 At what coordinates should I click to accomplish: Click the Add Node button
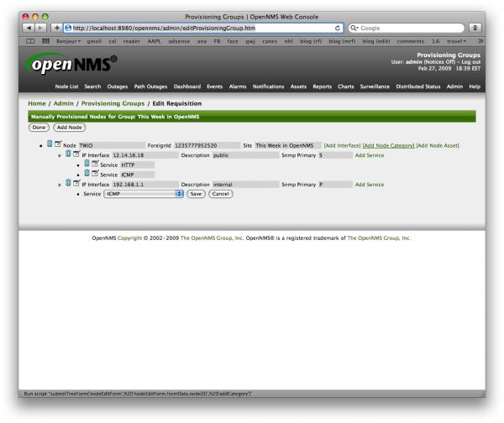pyautogui.click(x=70, y=128)
